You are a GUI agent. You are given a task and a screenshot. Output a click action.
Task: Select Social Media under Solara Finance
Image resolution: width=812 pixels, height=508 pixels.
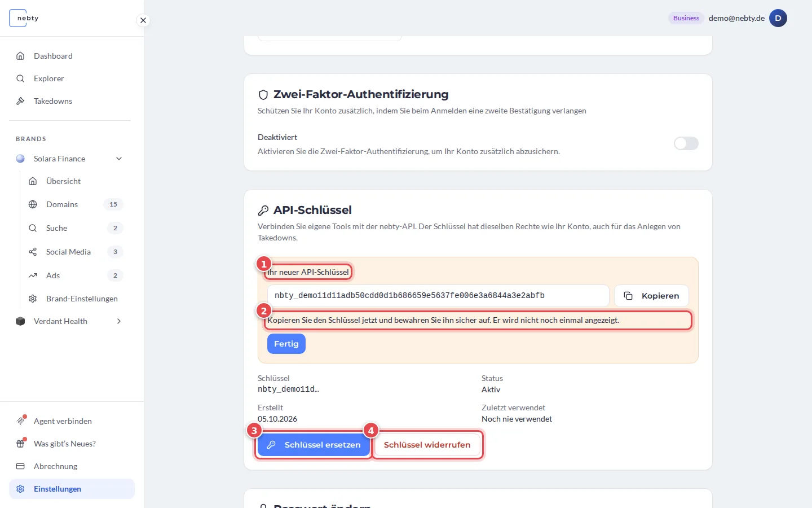(75, 252)
